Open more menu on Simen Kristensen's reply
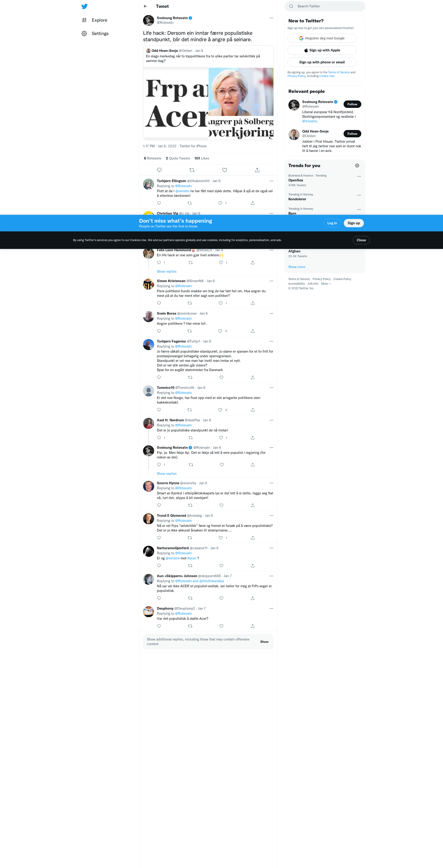This screenshot has width=443, height=868. (x=271, y=281)
